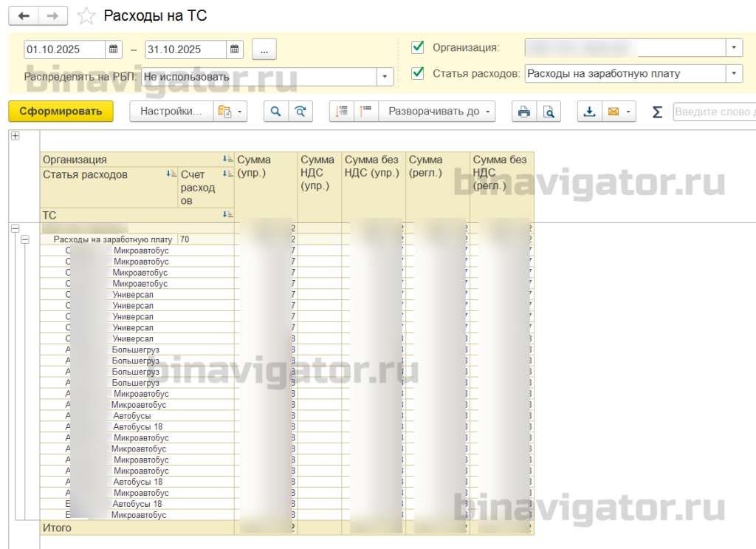Toggle the Организация filter checkbox

pyautogui.click(x=418, y=47)
